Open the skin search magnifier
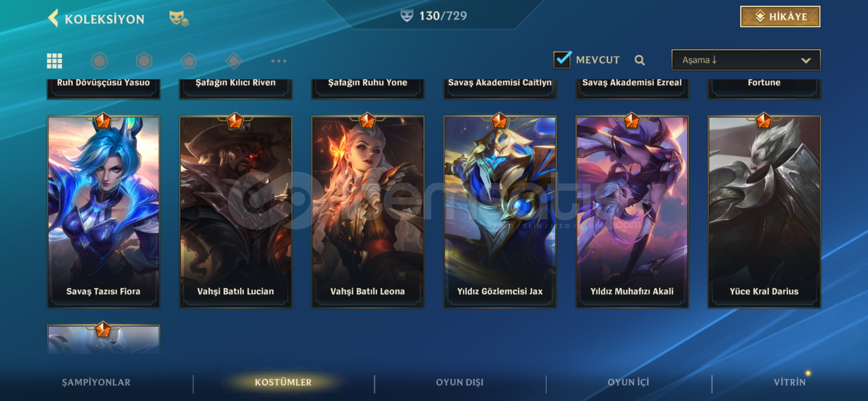 coord(640,60)
